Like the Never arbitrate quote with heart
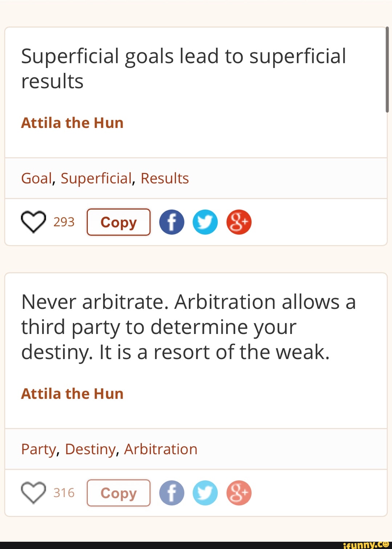Image resolution: width=392 pixels, height=549 pixels. click(33, 493)
